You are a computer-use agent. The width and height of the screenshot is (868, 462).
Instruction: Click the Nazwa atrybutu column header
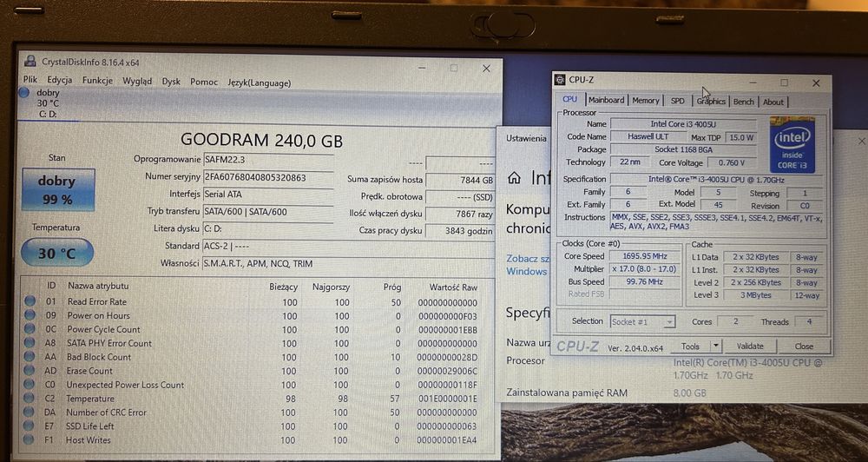(x=98, y=286)
